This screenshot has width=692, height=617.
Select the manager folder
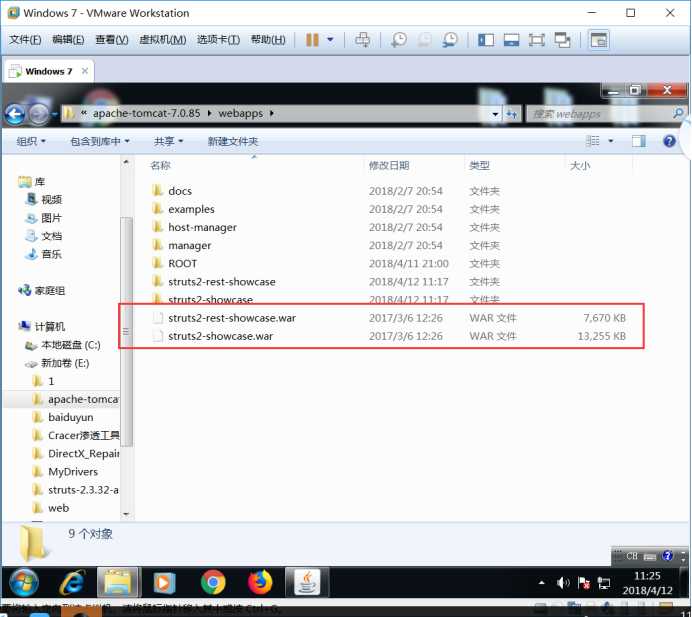[x=189, y=245]
